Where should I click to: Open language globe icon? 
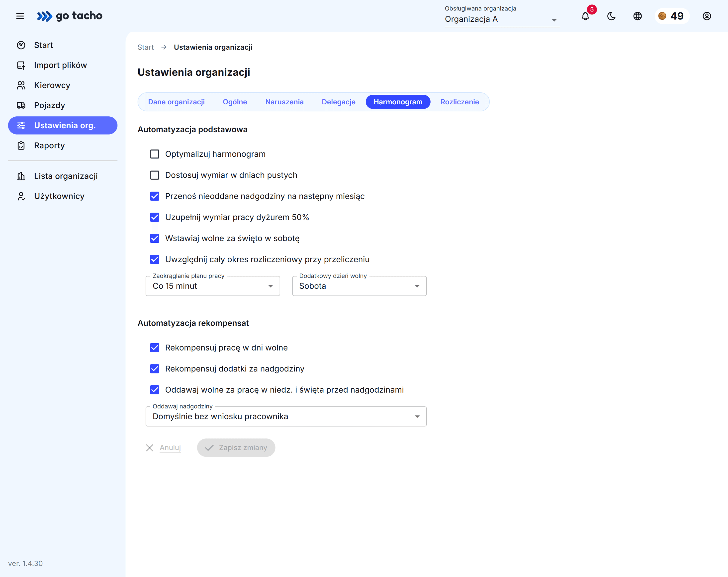pos(637,16)
